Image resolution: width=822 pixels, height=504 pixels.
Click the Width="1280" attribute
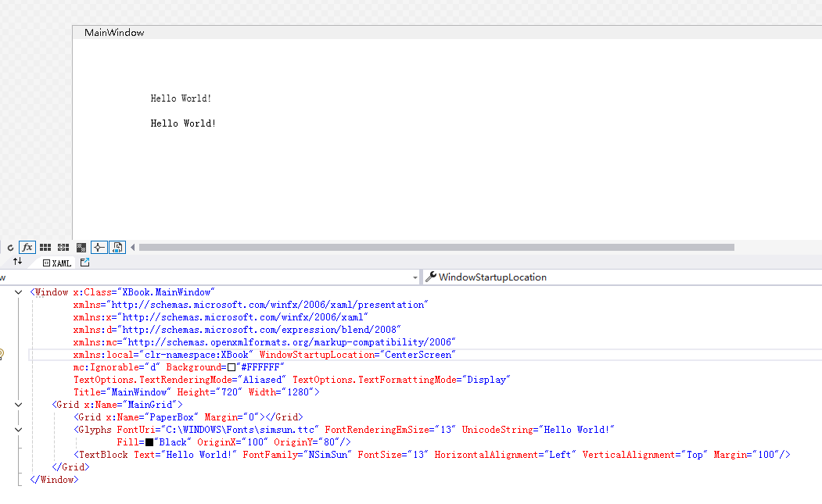pos(281,393)
